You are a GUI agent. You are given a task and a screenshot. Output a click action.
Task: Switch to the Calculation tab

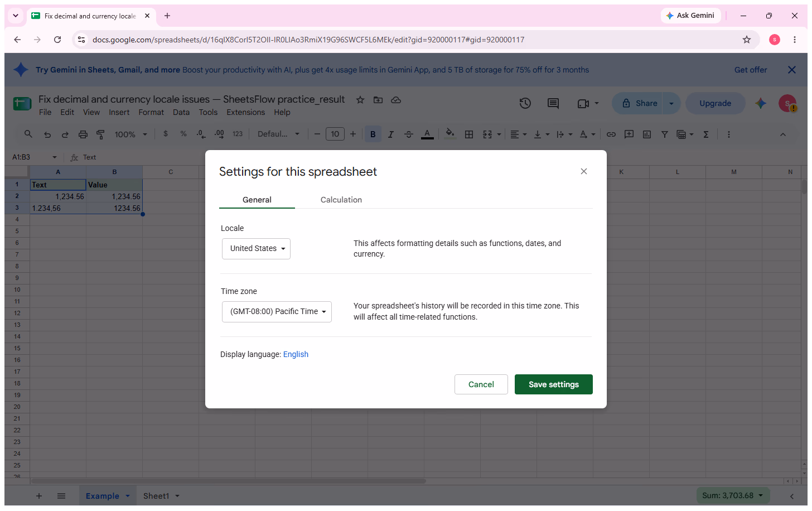[341, 200]
